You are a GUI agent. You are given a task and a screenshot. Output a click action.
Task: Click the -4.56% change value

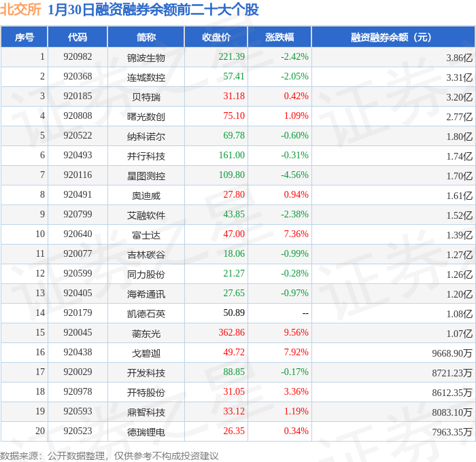coord(294,175)
